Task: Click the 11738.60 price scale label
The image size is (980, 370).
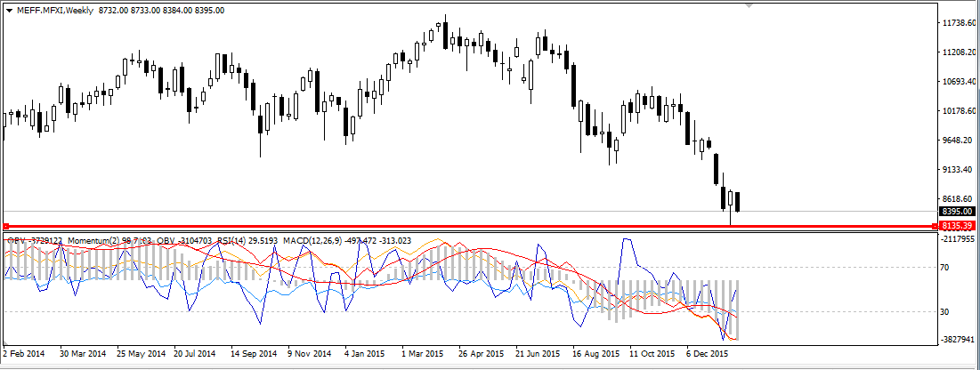Action: coord(960,23)
